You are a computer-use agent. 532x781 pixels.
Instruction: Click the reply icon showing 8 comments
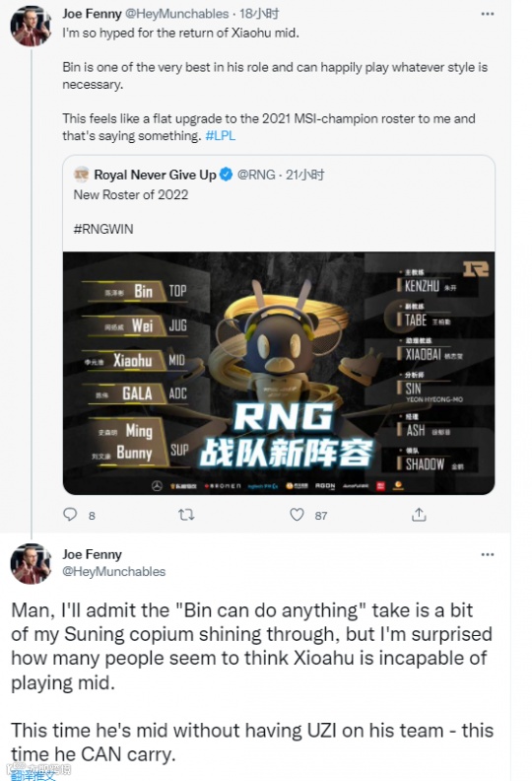point(70,514)
